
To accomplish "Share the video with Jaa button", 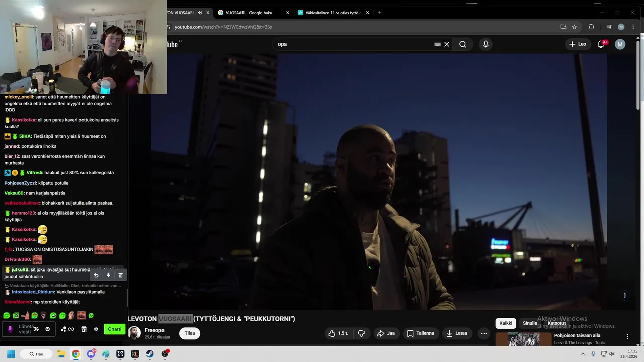I will point(386,333).
